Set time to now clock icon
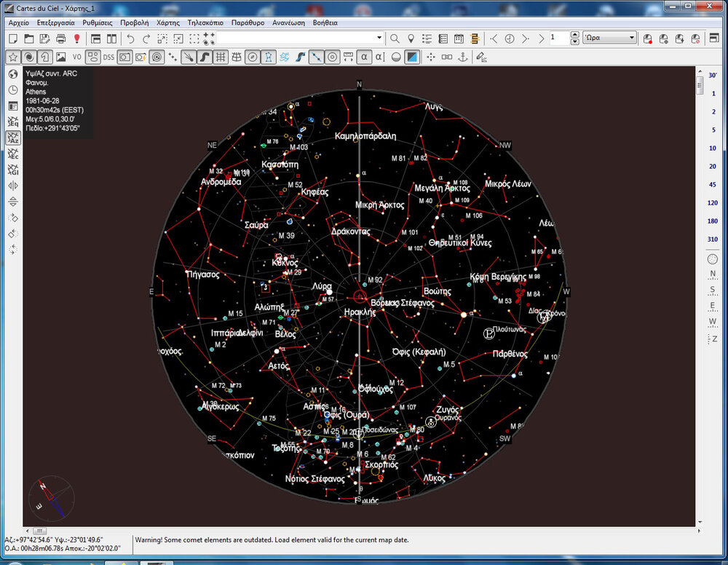Screen dimensions: 728x565 510,39
